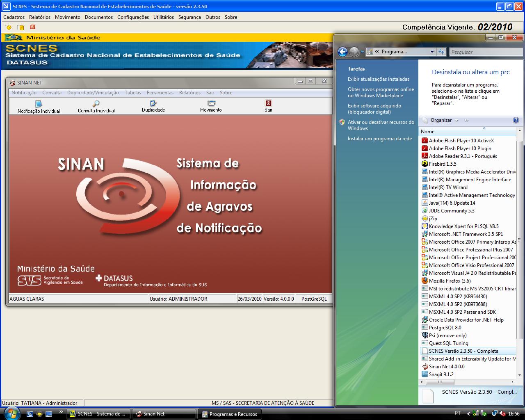Open the Relatórios menu in SCNES
Viewport: 525px width, 420px height.
pos(40,17)
